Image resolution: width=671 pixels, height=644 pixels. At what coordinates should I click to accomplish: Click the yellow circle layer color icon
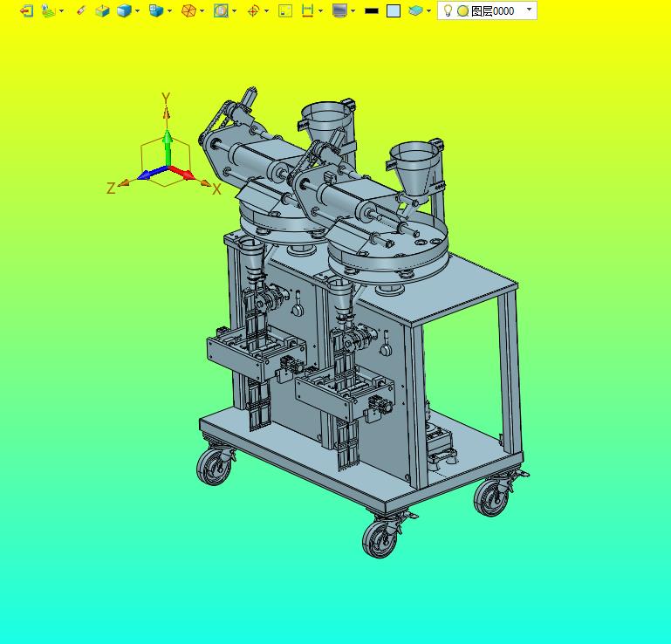pyautogui.click(x=462, y=11)
